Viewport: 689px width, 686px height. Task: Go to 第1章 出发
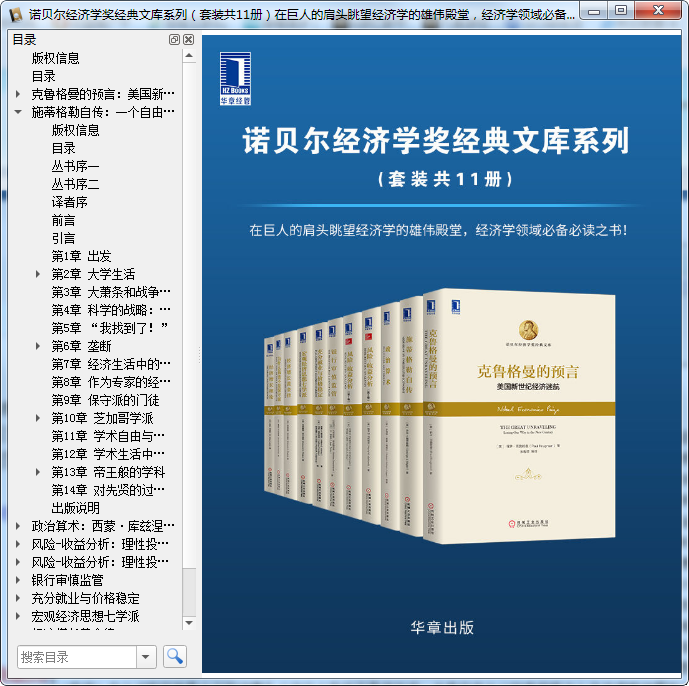coord(81,256)
